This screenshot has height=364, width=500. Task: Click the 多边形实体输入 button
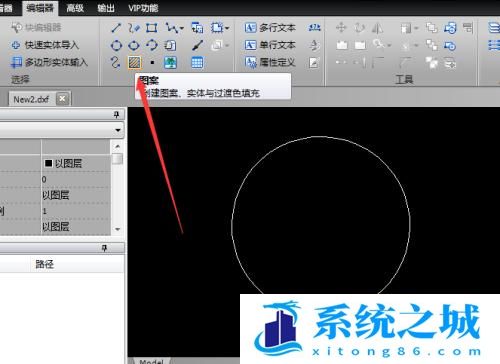tap(49, 62)
